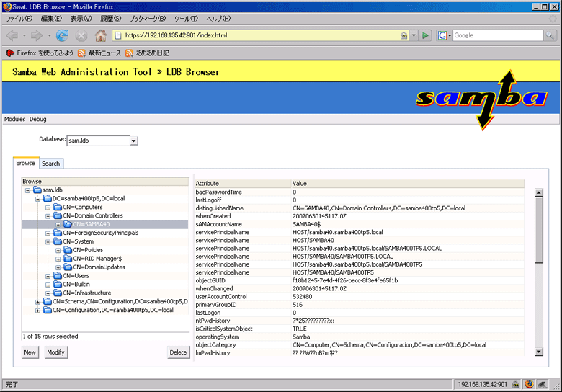Open 最新ニュース feed bookmark
Viewport: 562px width, 392px height.
pyautogui.click(x=99, y=53)
